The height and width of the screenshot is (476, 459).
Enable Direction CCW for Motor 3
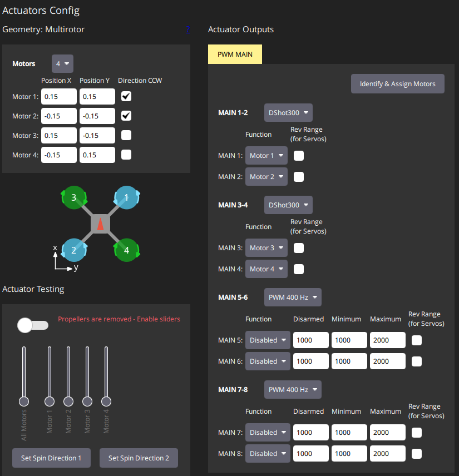click(126, 135)
